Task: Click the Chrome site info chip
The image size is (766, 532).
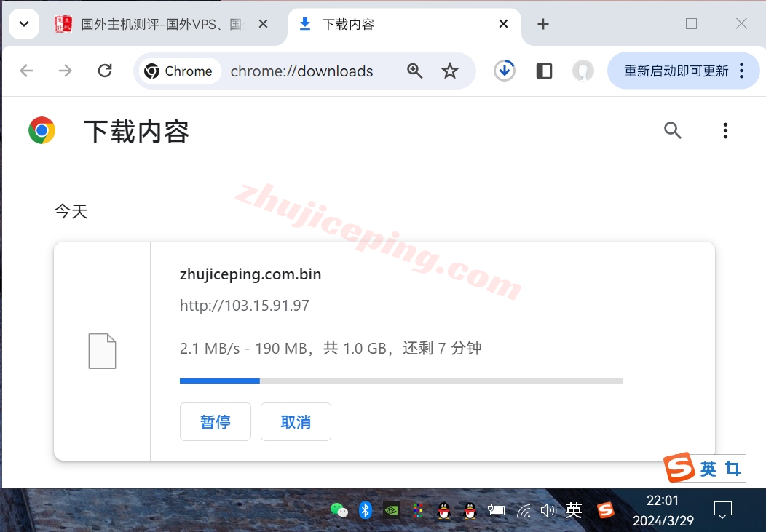Action: pos(179,71)
